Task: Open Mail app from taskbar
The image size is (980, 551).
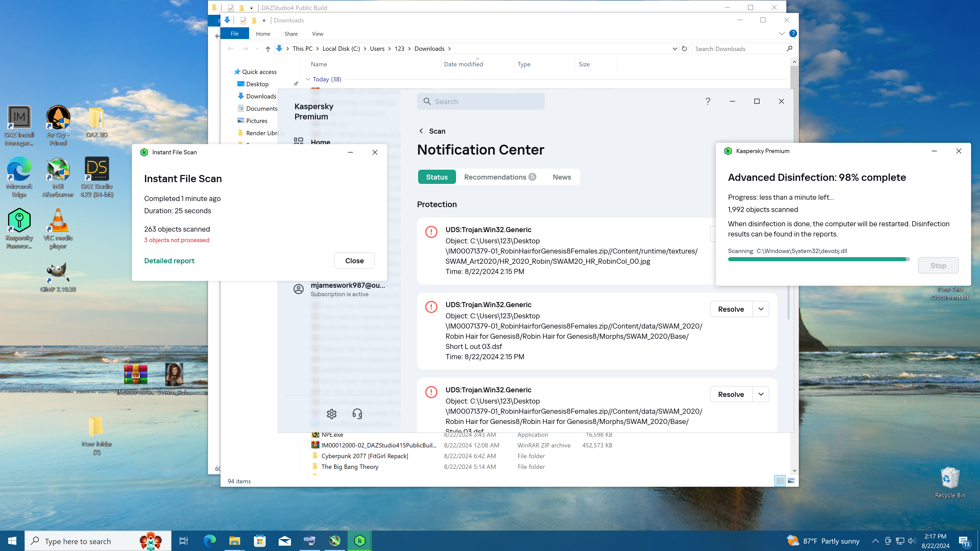Action: point(285,541)
